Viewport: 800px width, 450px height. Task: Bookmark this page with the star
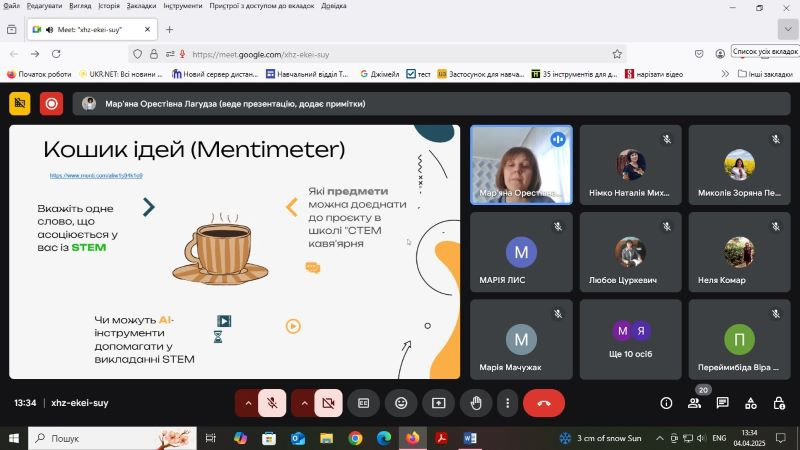(x=617, y=54)
